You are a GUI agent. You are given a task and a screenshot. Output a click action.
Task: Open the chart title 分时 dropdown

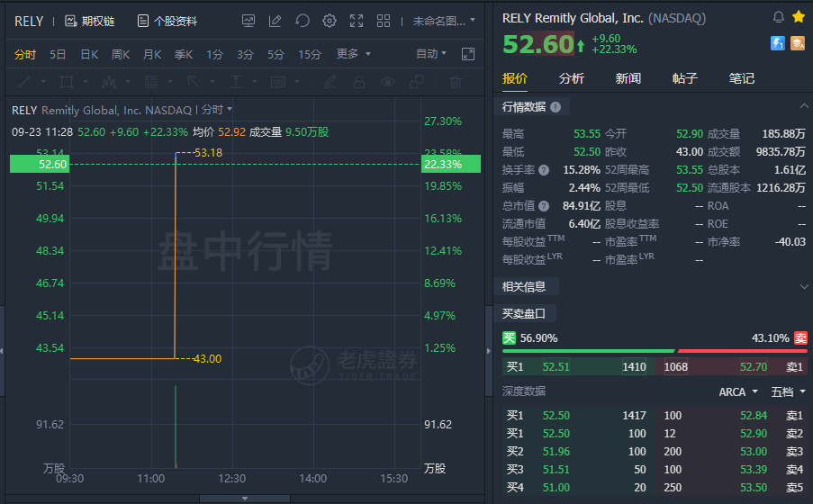(x=217, y=110)
